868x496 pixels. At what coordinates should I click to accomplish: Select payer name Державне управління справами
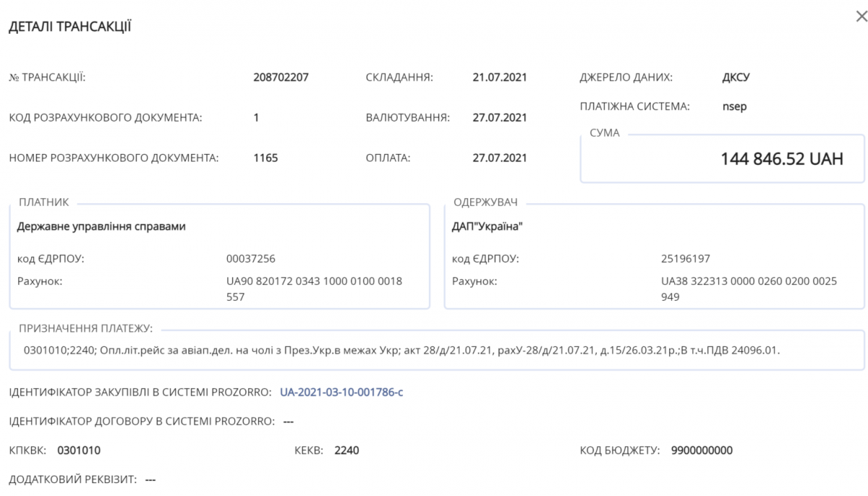(101, 226)
